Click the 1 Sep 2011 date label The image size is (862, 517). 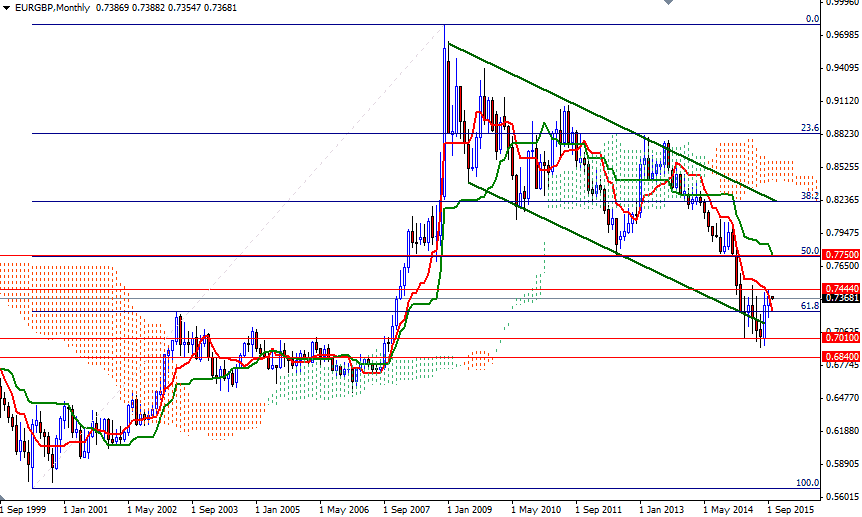(x=598, y=510)
